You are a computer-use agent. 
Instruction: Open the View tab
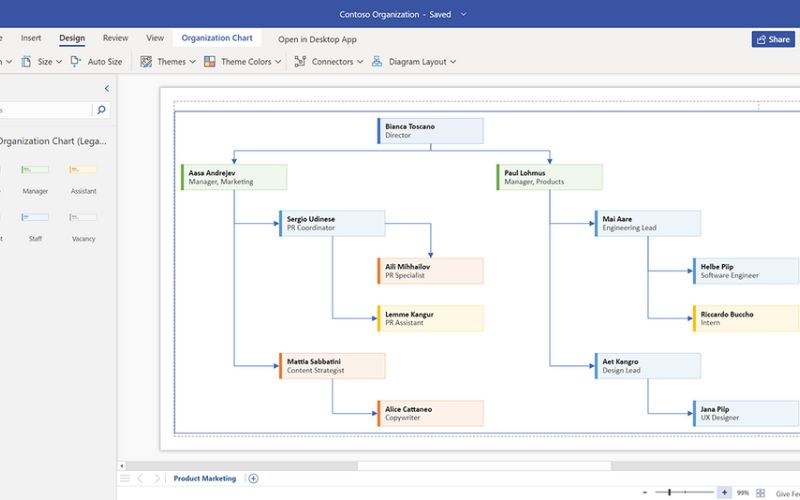click(155, 38)
